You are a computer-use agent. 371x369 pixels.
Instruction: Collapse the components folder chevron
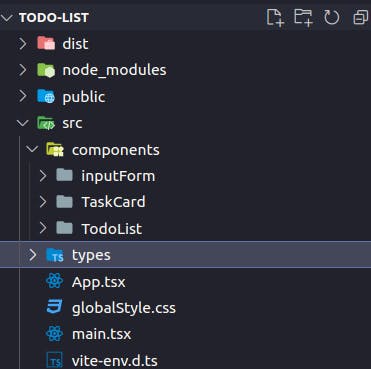pyautogui.click(x=32, y=149)
